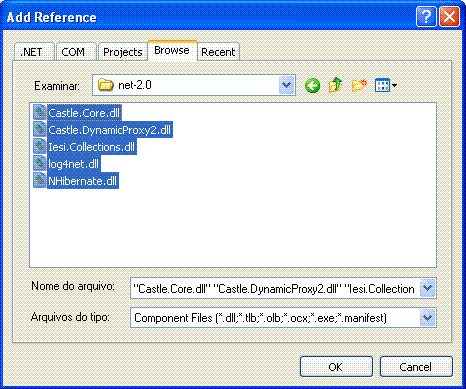Click the Castle.Core.dll file icon
Screen dimensions: 466x389
pyautogui.click(x=40, y=113)
